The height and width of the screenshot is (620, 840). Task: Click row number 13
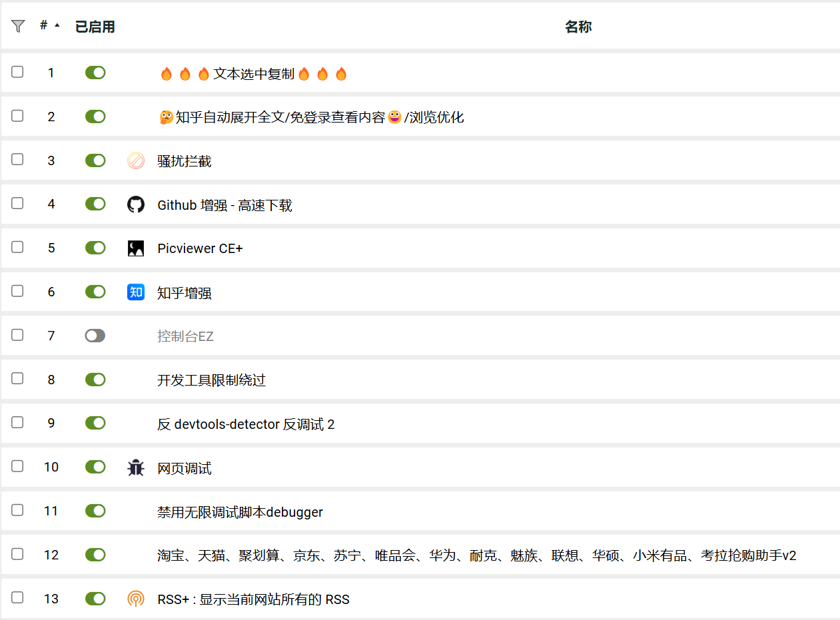coord(51,599)
